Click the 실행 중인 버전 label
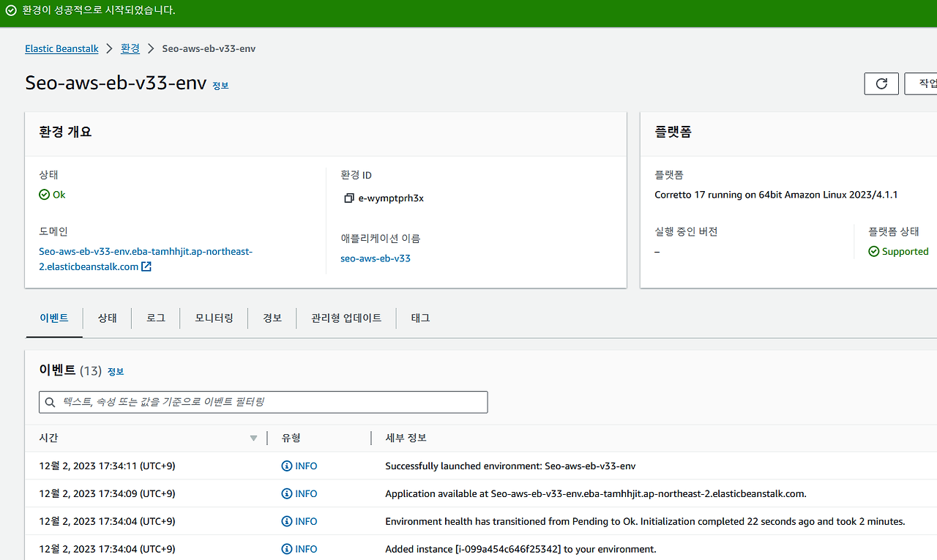937x560 pixels. [686, 232]
